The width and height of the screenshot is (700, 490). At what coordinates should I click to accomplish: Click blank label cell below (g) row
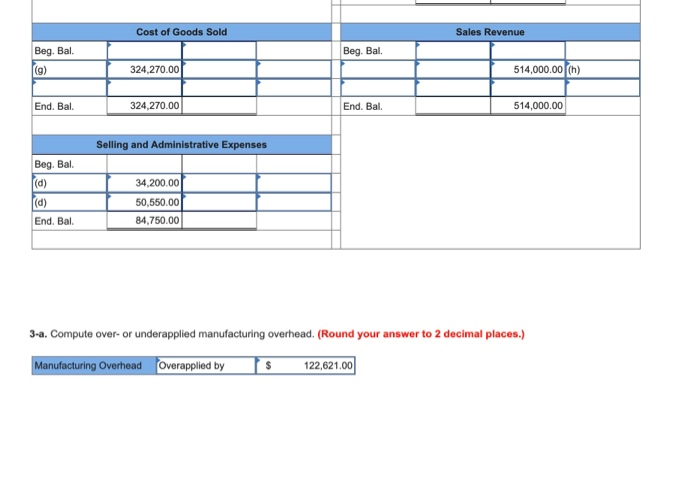[x=69, y=87]
